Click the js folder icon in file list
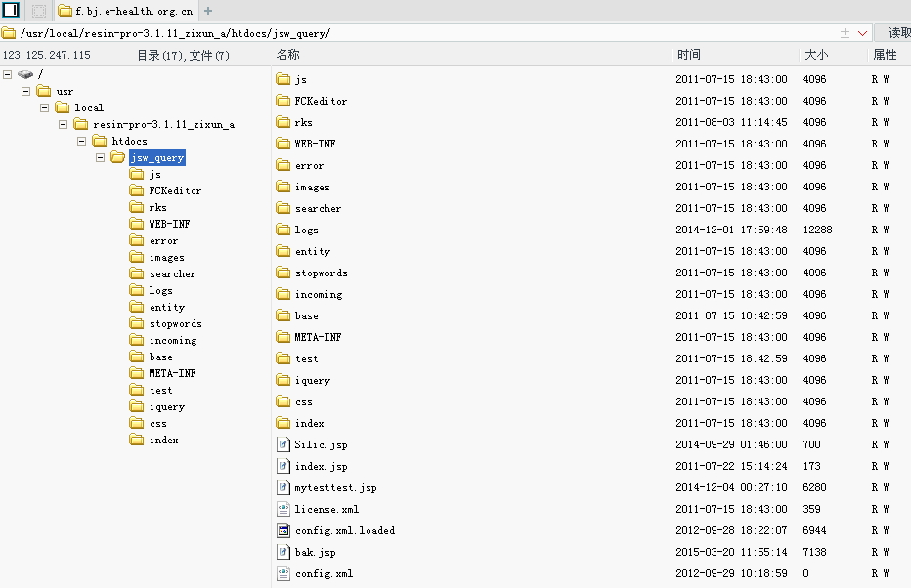 pyautogui.click(x=283, y=79)
